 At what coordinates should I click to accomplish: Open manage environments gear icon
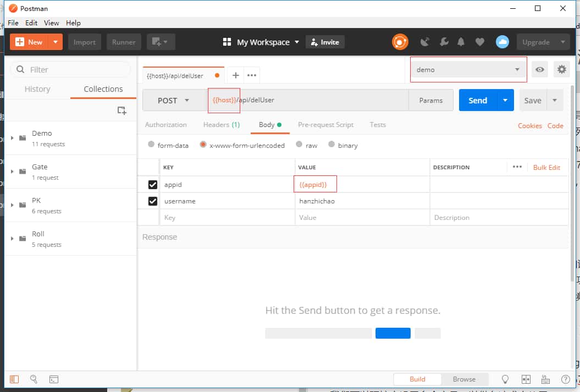coord(561,69)
